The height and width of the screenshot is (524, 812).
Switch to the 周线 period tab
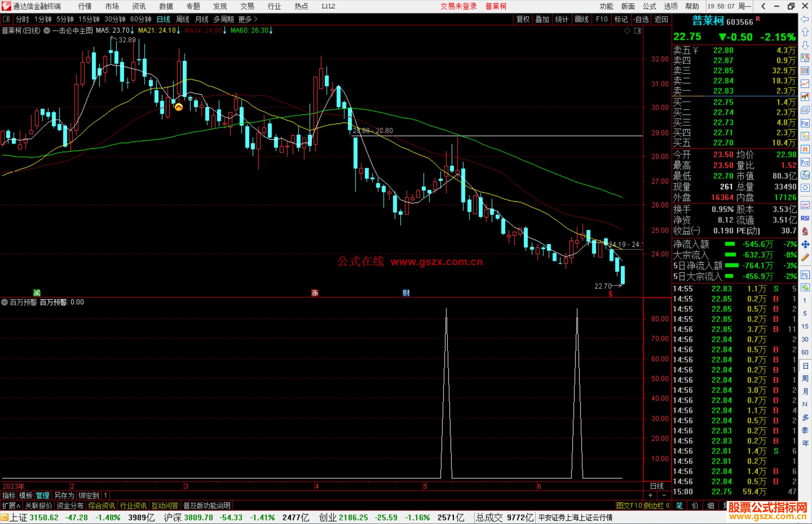[183, 19]
